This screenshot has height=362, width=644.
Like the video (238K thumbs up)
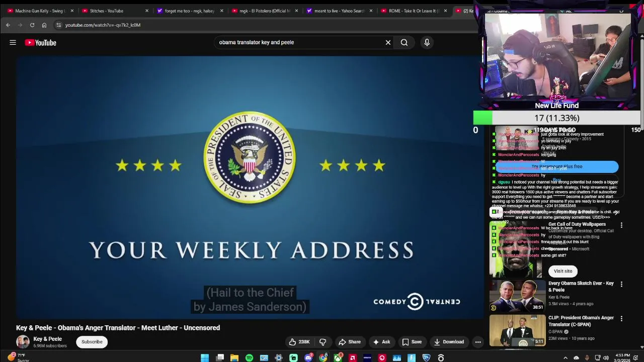coord(299,342)
